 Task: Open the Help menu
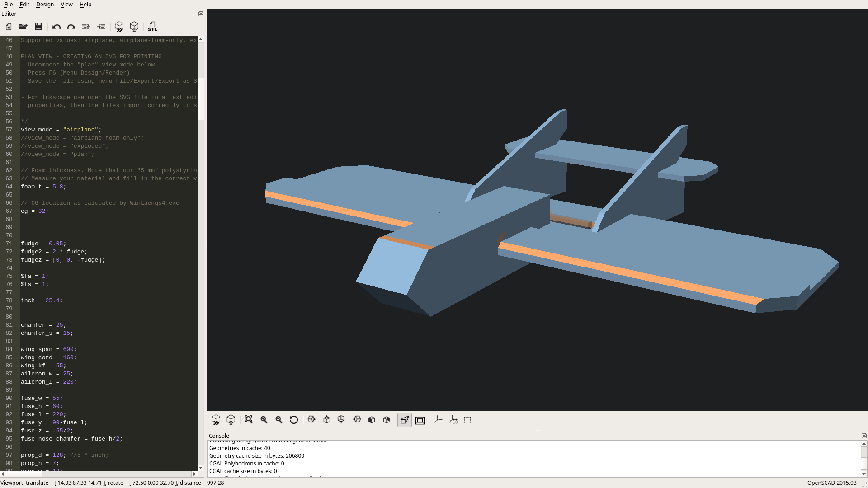click(x=85, y=5)
